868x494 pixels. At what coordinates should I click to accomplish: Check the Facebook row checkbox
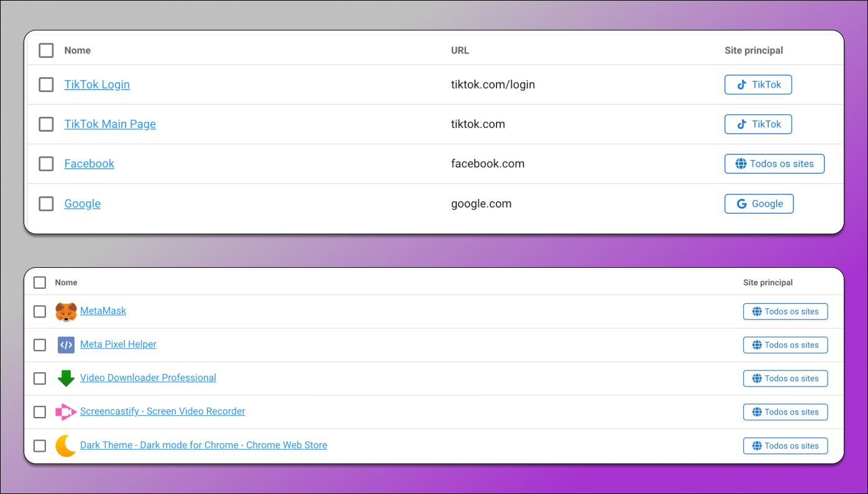click(46, 164)
